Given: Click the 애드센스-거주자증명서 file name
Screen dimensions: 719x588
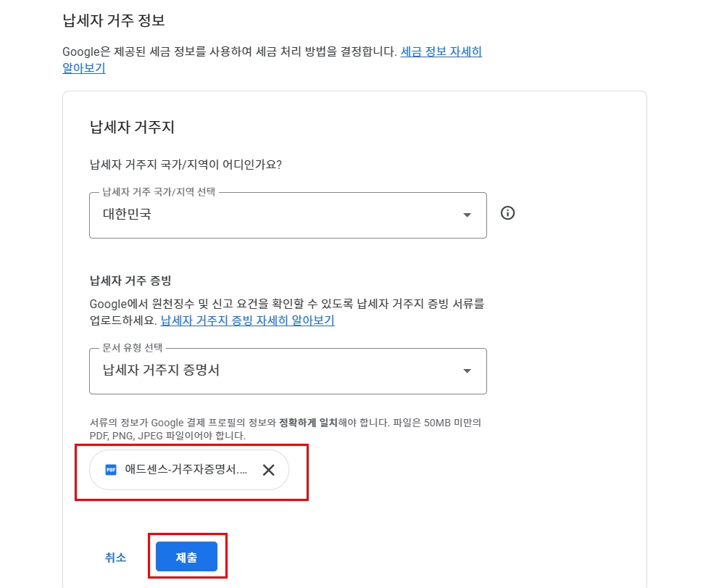Looking at the screenshot, I should (x=186, y=470).
